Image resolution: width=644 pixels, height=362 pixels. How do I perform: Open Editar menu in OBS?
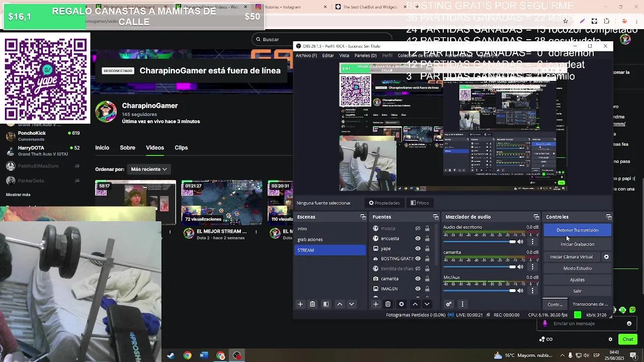coord(328,55)
